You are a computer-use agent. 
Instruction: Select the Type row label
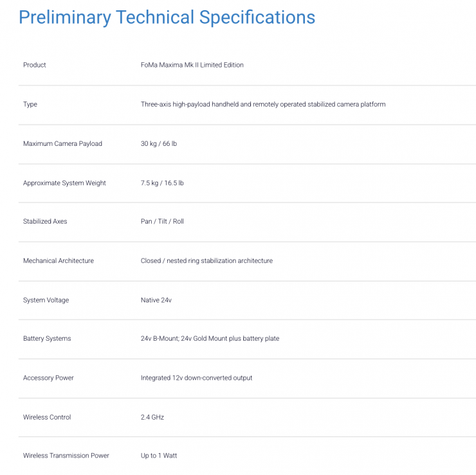[x=30, y=105]
